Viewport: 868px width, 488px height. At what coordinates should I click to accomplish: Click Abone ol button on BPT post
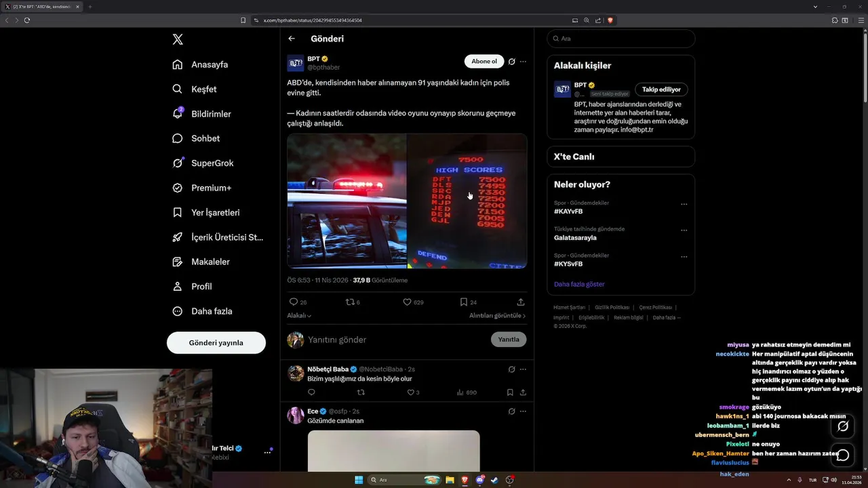coord(484,62)
